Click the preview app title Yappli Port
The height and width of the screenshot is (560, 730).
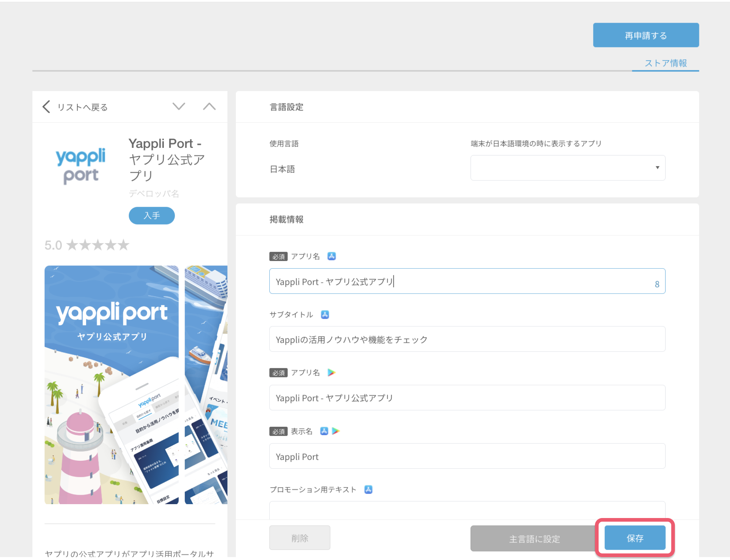tap(167, 159)
